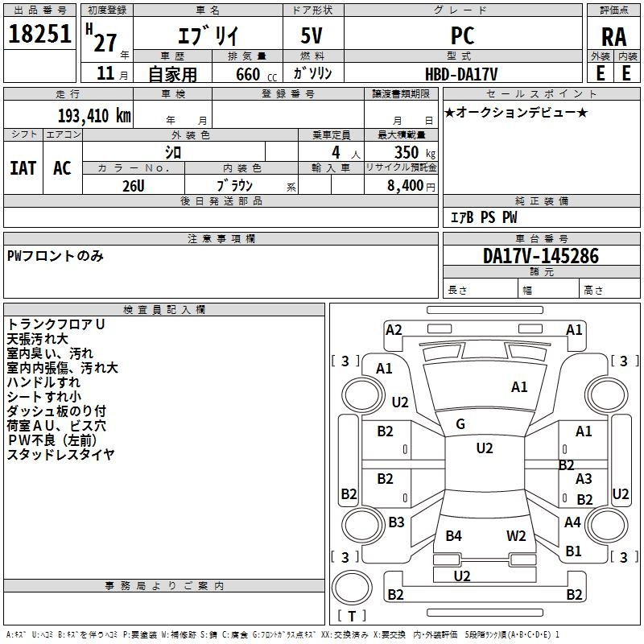Click the B1 damage mark
644x644 pixels.
click(573, 551)
